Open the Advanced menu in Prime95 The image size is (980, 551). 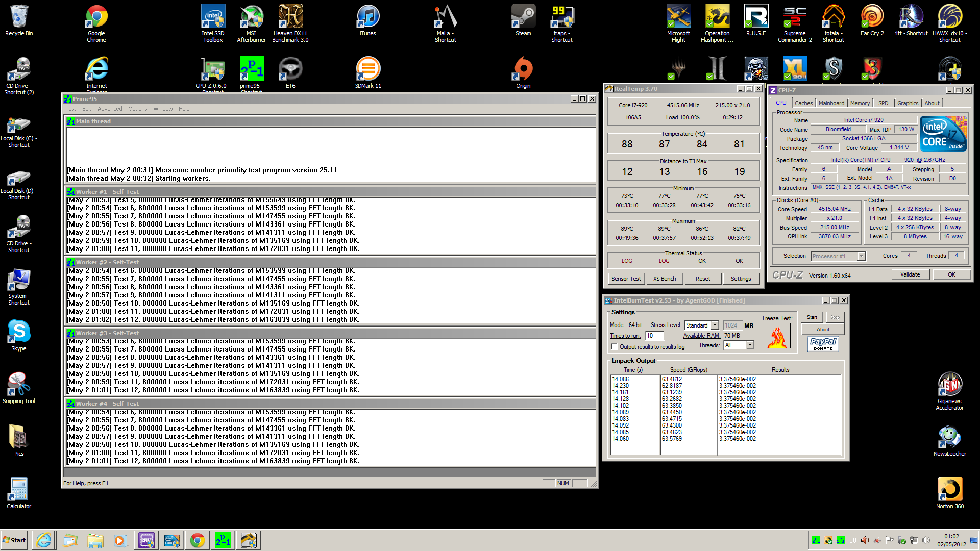click(x=110, y=109)
